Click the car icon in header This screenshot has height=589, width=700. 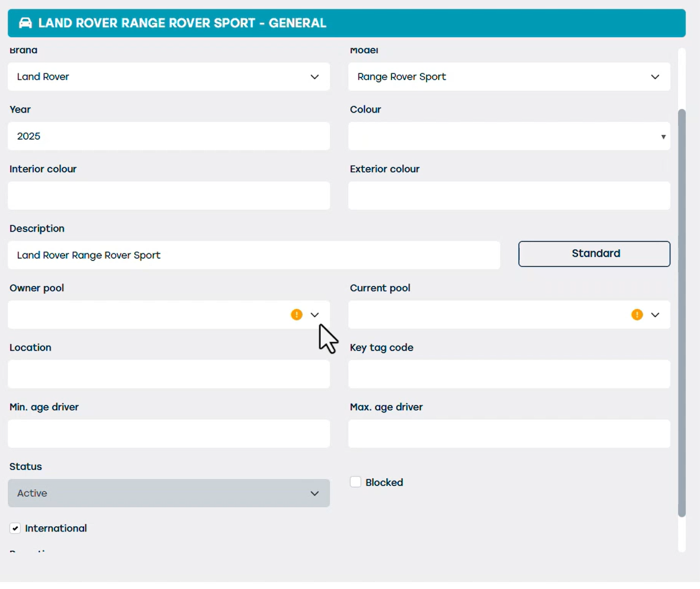pos(25,22)
